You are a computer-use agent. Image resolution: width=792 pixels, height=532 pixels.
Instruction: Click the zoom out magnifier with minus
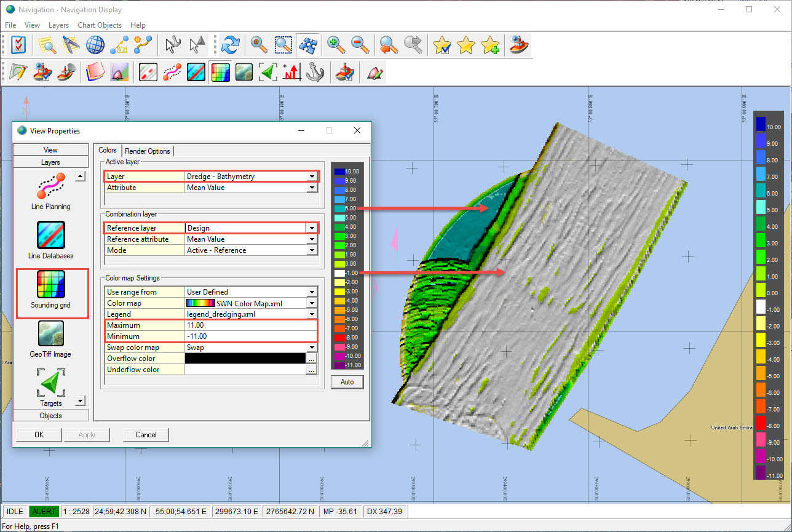(360, 45)
